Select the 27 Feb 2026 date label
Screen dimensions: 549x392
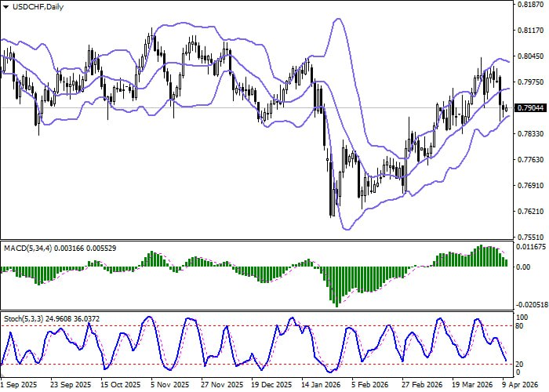click(419, 386)
